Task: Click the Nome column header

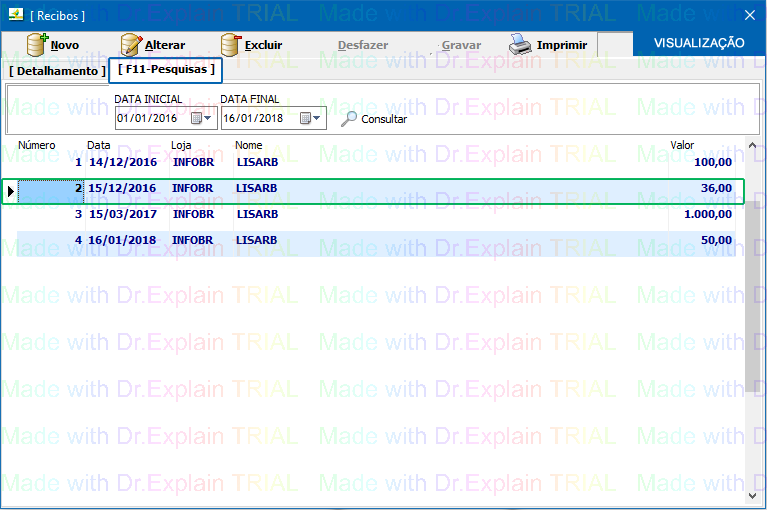Action: (x=247, y=145)
